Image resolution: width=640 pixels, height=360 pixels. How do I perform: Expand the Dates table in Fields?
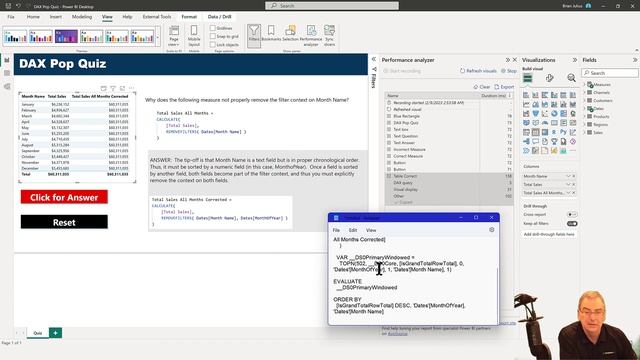click(x=584, y=109)
